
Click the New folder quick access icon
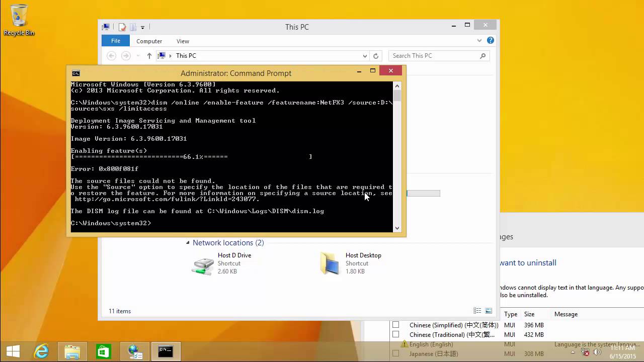(x=133, y=27)
